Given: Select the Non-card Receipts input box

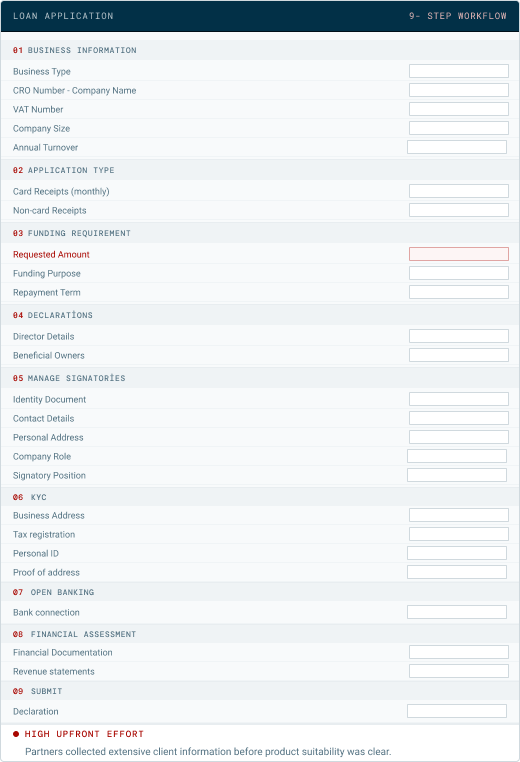Looking at the screenshot, I should coord(459,210).
